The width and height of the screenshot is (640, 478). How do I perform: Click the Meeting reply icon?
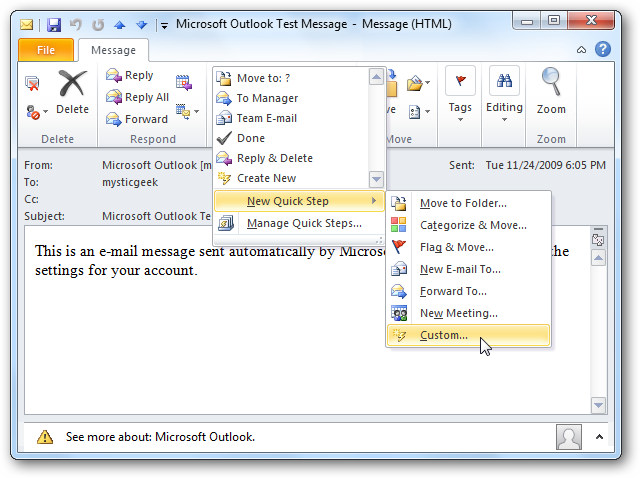tap(184, 82)
